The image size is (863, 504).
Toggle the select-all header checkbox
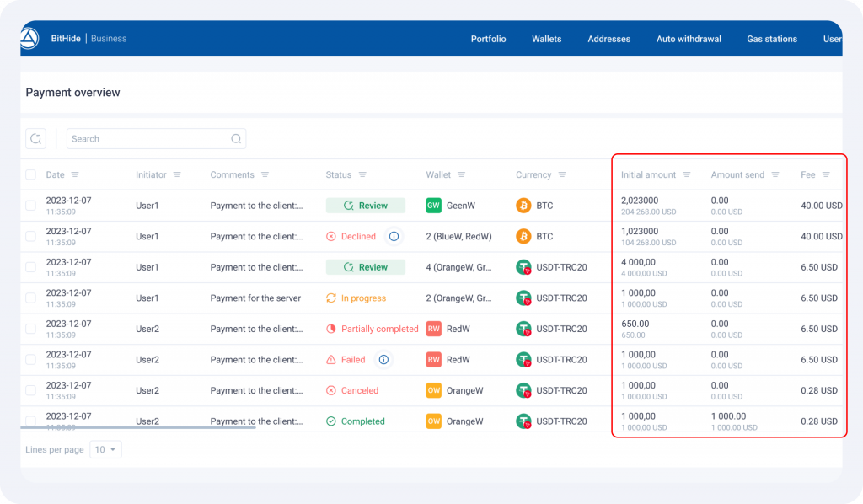31,175
